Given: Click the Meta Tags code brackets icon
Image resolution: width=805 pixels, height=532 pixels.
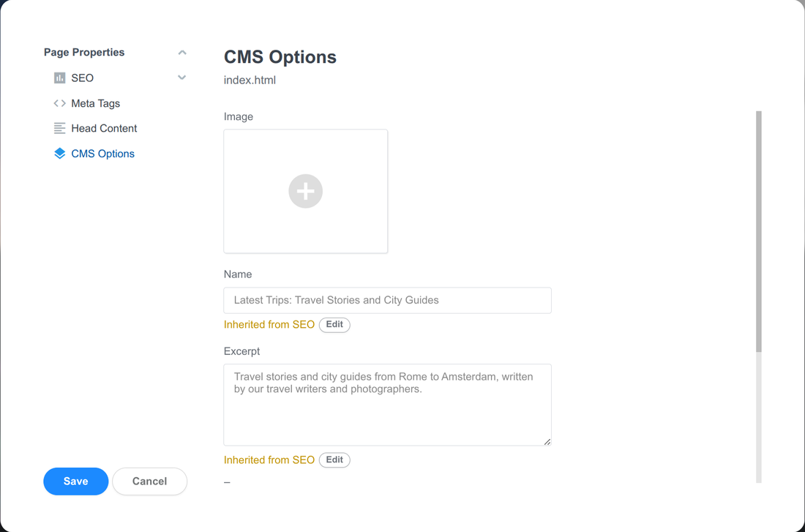Looking at the screenshot, I should pos(59,103).
